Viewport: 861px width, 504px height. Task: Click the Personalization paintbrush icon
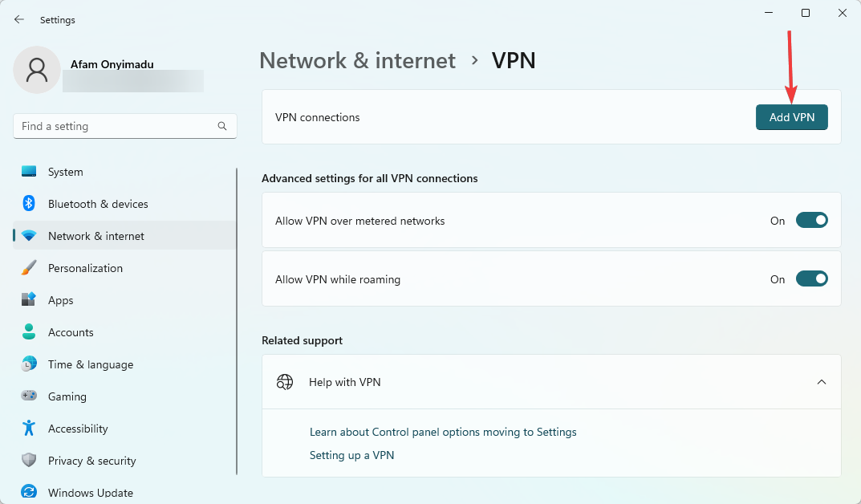pyautogui.click(x=29, y=268)
